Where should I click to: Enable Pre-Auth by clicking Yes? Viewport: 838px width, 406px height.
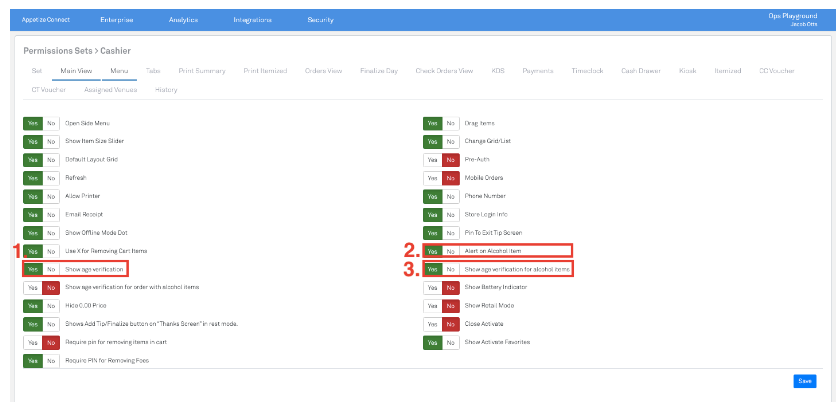[x=432, y=160]
